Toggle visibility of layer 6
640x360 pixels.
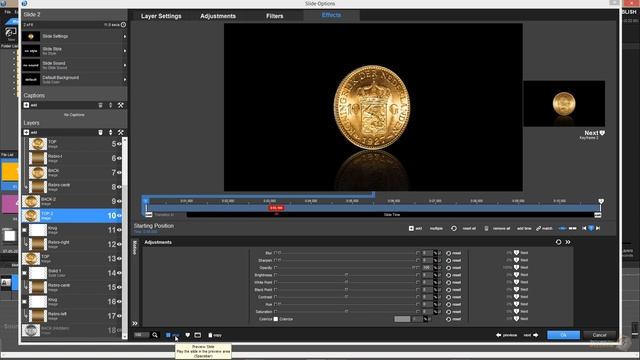point(120,158)
